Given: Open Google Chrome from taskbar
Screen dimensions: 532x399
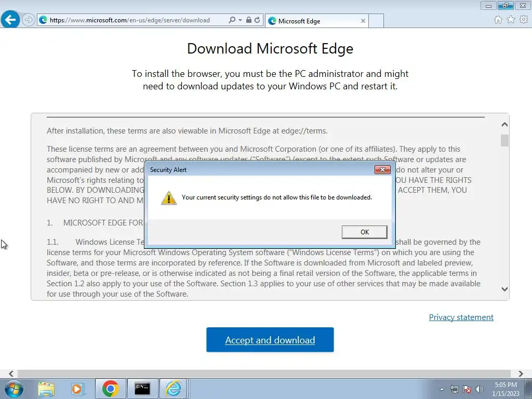Looking at the screenshot, I should [110, 389].
